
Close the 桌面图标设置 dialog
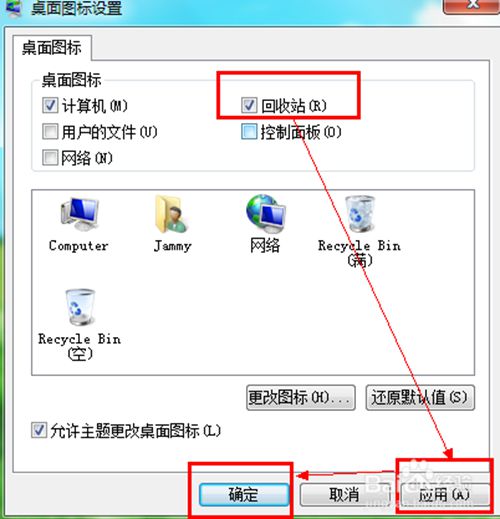coord(472,6)
